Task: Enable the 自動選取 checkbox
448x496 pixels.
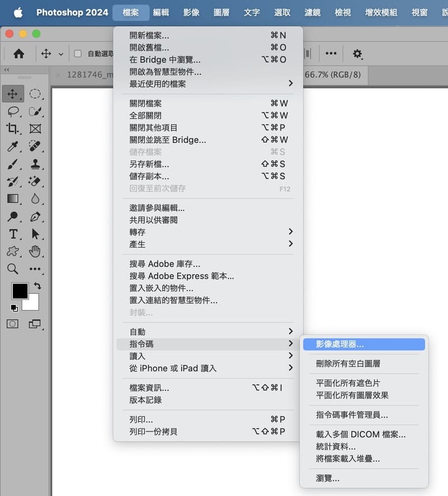Action: [78, 54]
